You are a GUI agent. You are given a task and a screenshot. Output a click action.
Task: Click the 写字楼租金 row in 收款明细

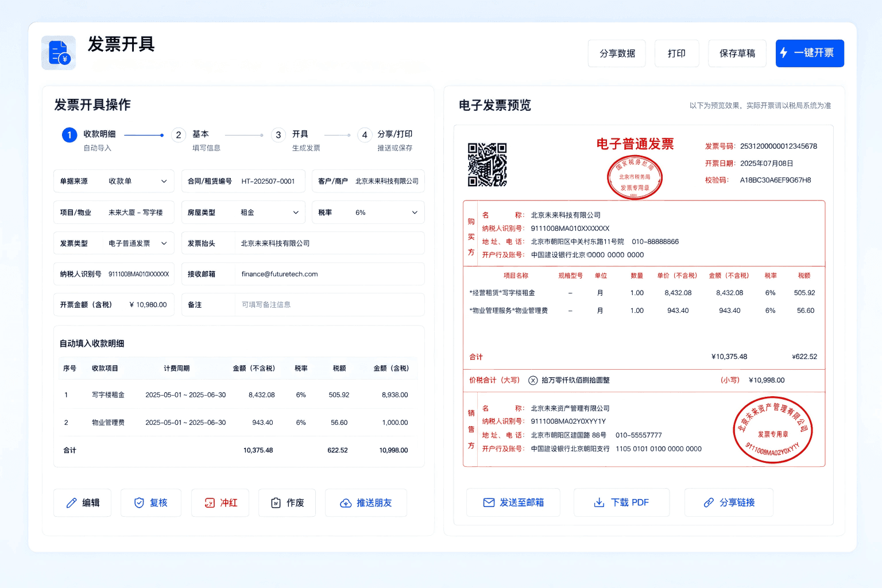(239, 395)
